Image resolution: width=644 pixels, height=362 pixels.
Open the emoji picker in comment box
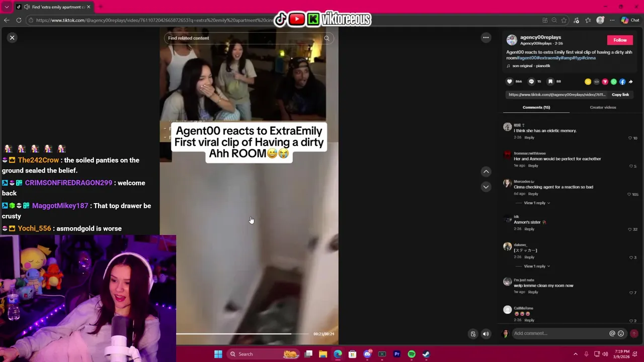621,333
